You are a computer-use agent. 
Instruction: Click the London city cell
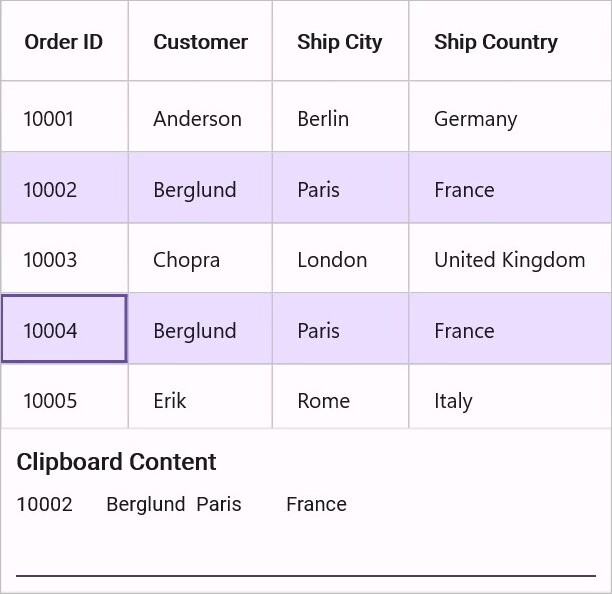(x=340, y=258)
